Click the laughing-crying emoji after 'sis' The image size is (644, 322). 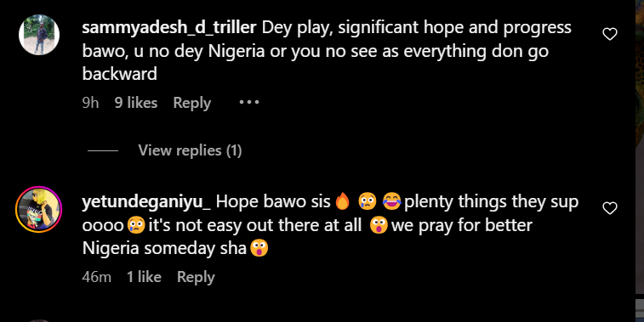pos(392,201)
